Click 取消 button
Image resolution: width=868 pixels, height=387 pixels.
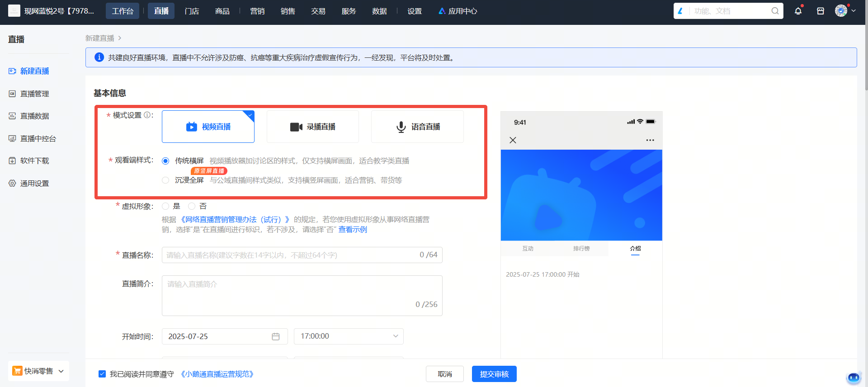(x=445, y=374)
